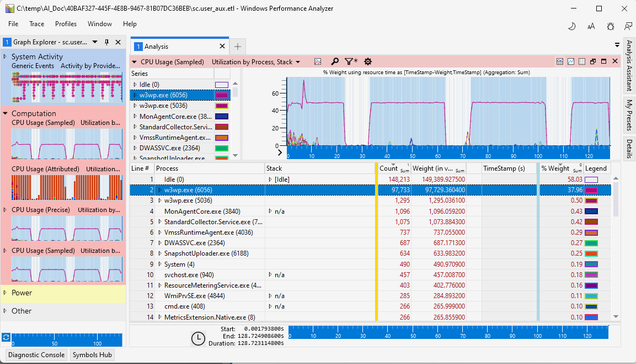Open CPU Usage (Precise) graph thumbnail

coord(67,228)
